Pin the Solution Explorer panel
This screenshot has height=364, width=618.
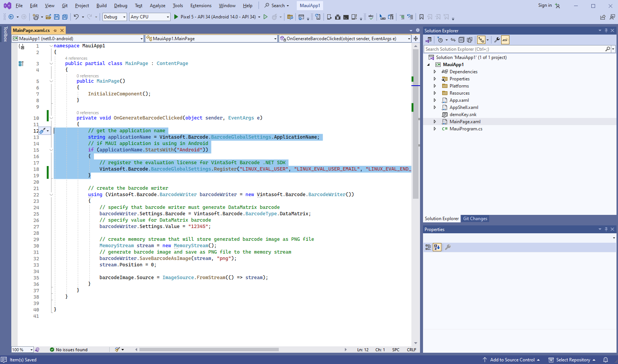[606, 30]
